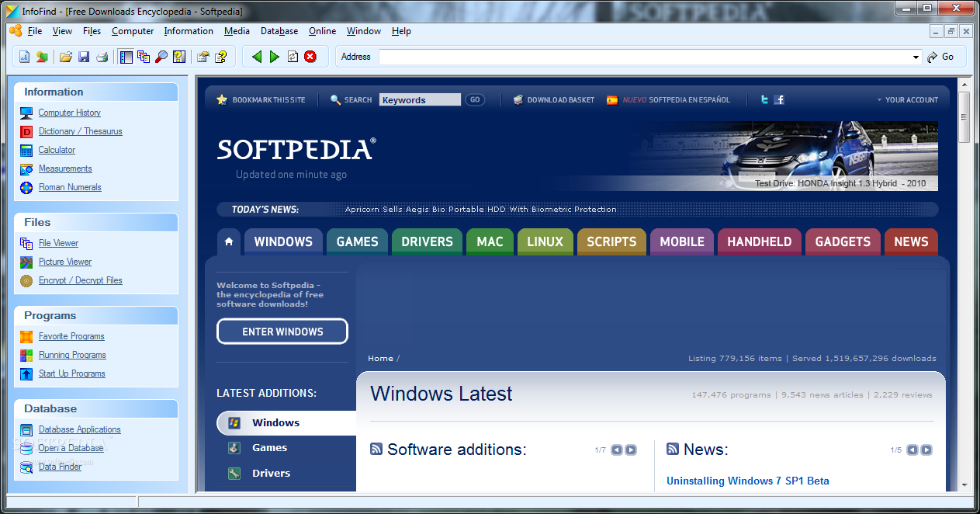The width and height of the screenshot is (980, 514).
Task: Click the Picture Viewer icon
Action: [26, 262]
